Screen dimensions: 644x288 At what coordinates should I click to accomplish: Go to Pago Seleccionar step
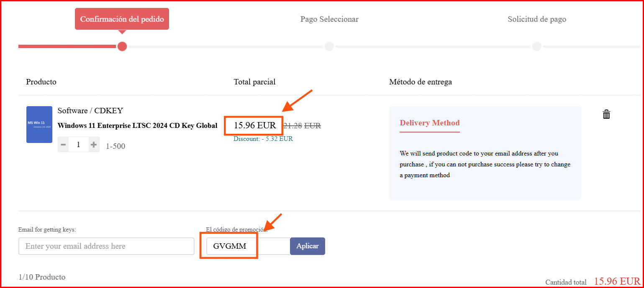coord(329,19)
